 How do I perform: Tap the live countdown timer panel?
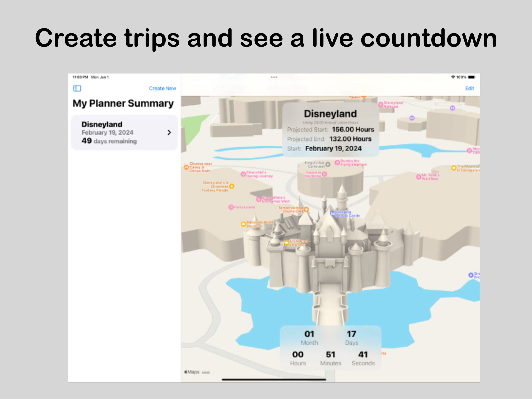pyautogui.click(x=330, y=348)
